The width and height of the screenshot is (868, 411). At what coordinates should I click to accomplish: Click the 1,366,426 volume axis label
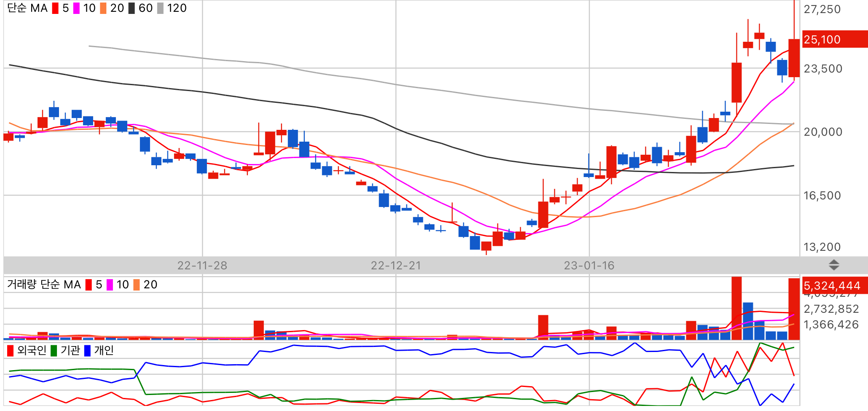(831, 325)
